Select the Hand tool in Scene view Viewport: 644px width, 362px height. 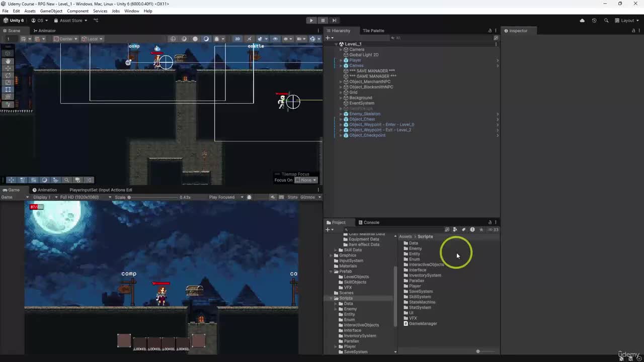8,61
